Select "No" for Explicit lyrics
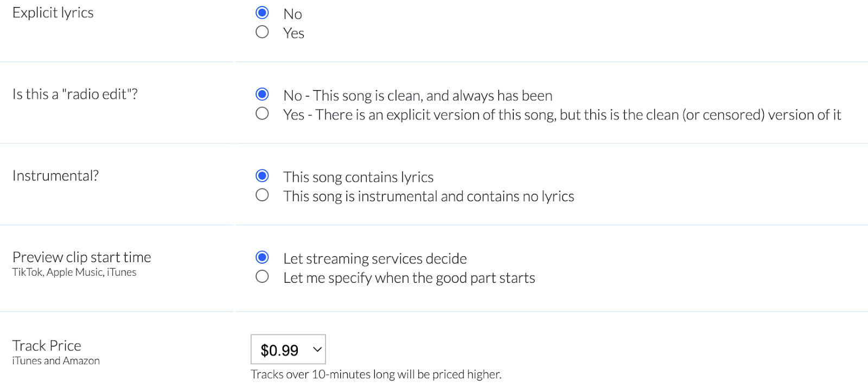 pyautogui.click(x=262, y=12)
